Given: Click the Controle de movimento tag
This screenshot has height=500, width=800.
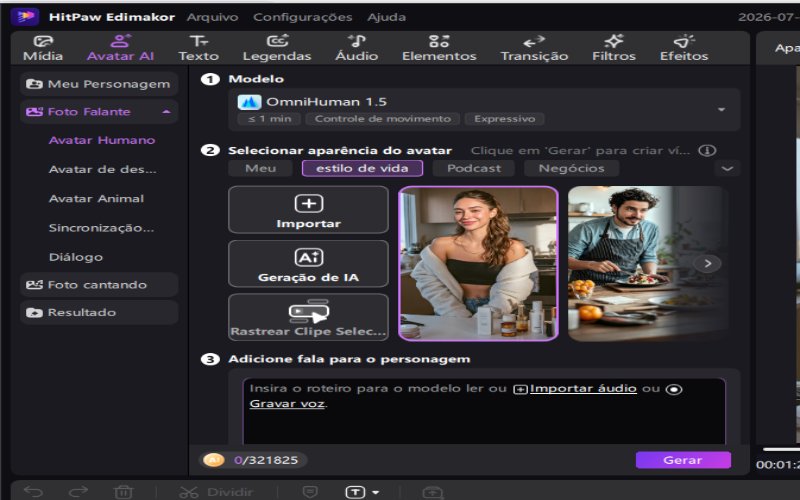Looking at the screenshot, I should (x=383, y=119).
